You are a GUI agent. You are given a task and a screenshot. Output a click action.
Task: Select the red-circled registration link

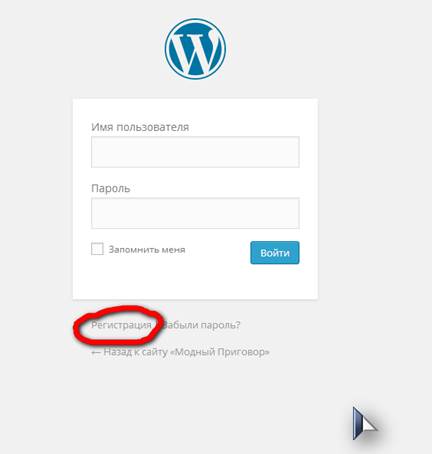pos(121,325)
